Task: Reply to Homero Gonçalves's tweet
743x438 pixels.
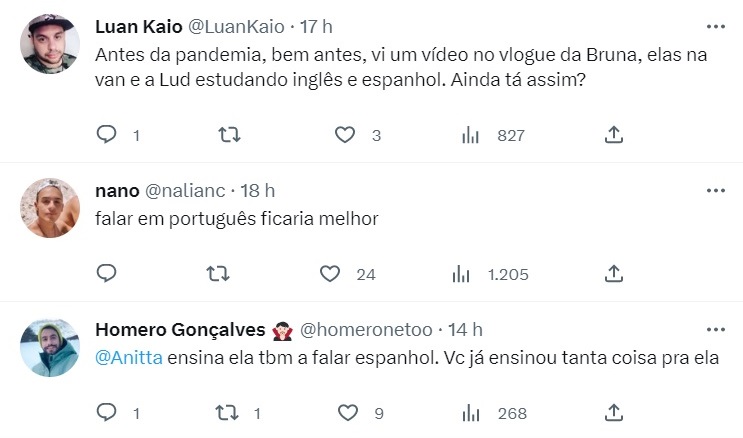Action: [107, 411]
